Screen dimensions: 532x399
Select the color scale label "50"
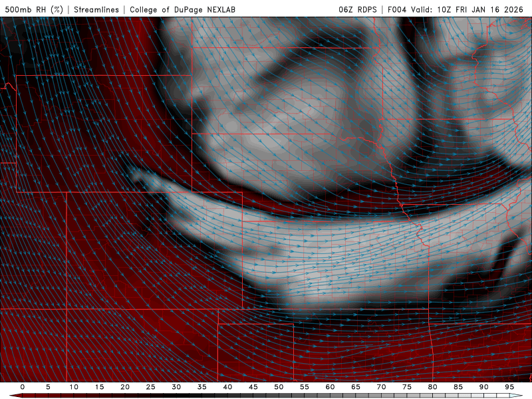point(279,387)
